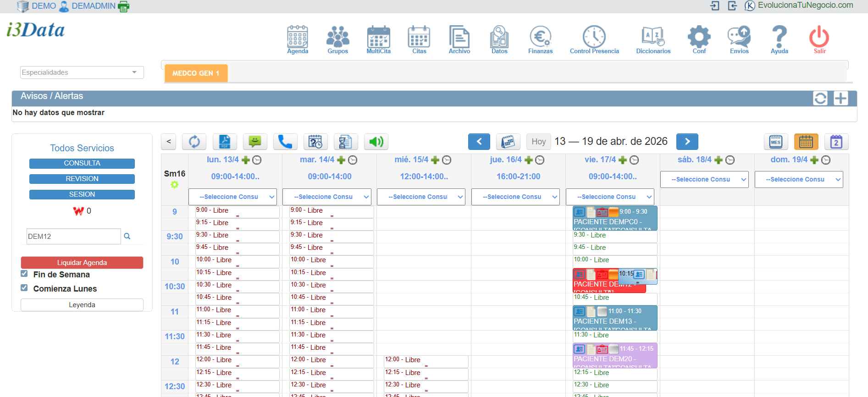Click the refresh agenda toolbar icon
This screenshot has height=397, width=868.
pyautogui.click(x=194, y=142)
